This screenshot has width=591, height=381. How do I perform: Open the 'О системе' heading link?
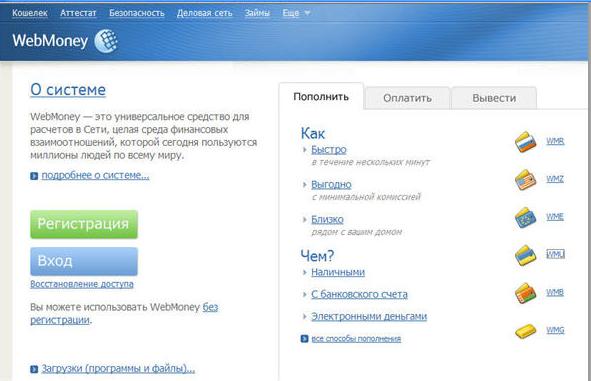pyautogui.click(x=68, y=90)
